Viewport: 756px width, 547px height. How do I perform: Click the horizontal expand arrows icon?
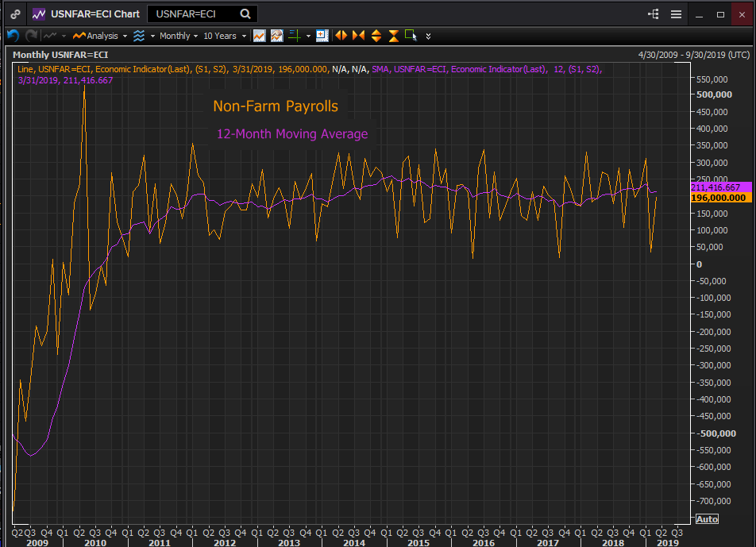coord(341,36)
